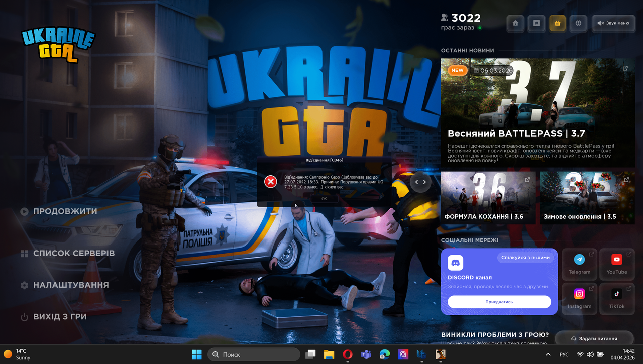Switch РУС keyboard language indicator
Viewport: 643px width, 364px height.
pyautogui.click(x=564, y=354)
